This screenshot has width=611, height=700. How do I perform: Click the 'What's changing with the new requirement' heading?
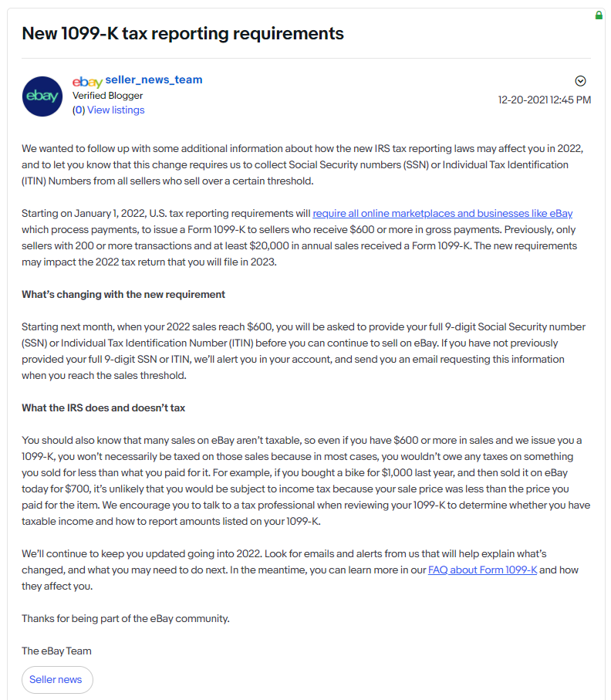coord(123,294)
